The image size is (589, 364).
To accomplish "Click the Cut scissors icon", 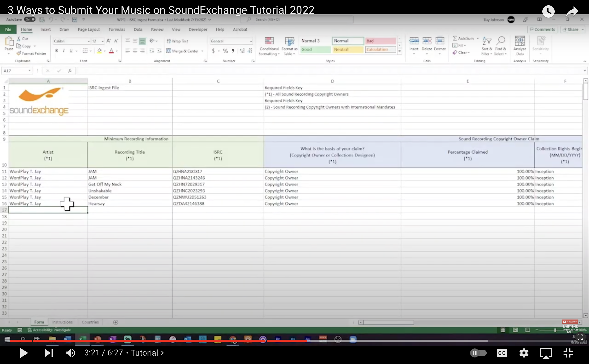I will tap(19, 39).
